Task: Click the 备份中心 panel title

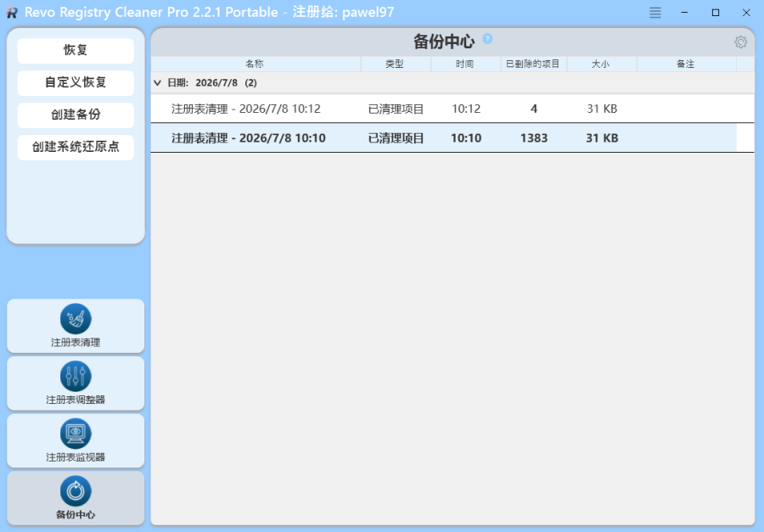Action: tap(444, 42)
